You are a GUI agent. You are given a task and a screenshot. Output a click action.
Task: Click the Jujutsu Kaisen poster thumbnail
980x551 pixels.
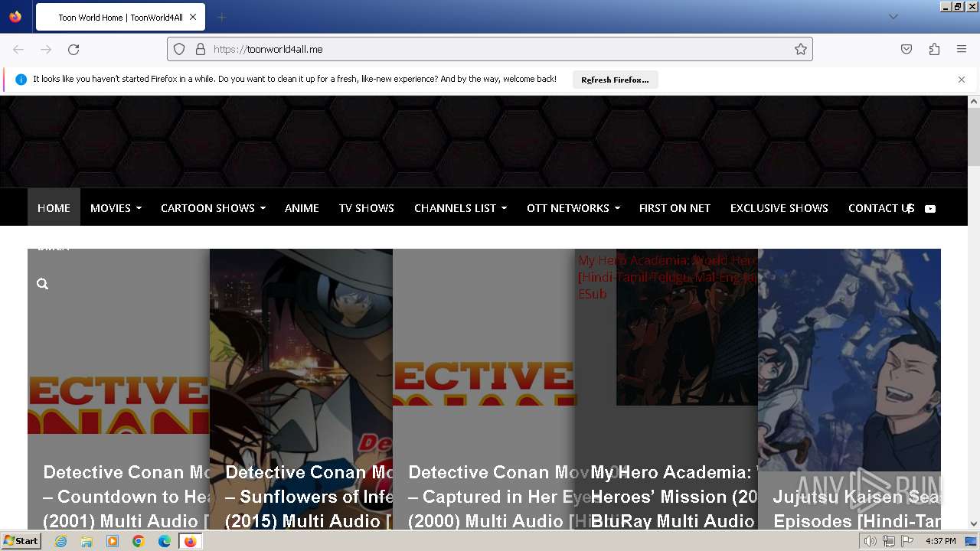coord(849,360)
